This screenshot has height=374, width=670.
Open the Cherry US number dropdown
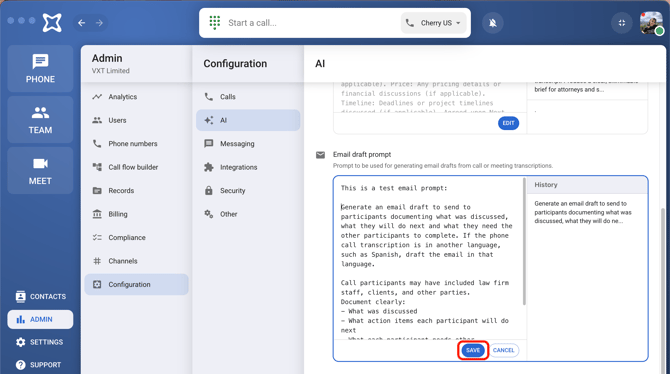434,23
